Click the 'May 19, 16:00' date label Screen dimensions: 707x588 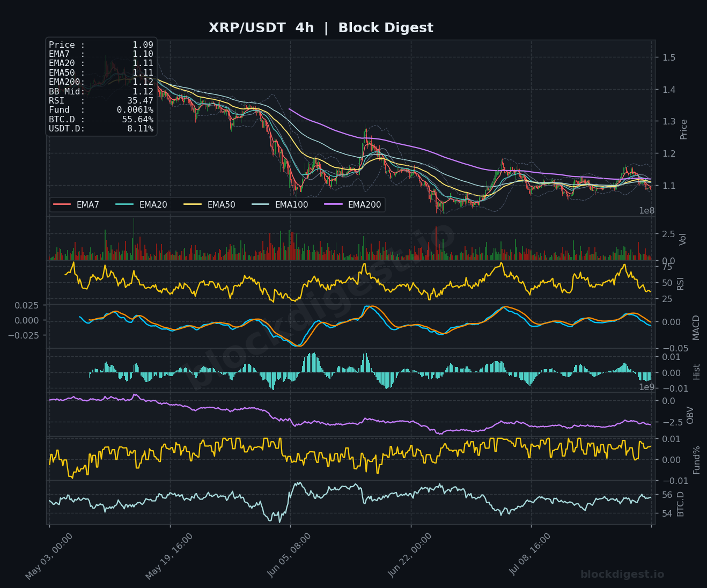coord(169,556)
